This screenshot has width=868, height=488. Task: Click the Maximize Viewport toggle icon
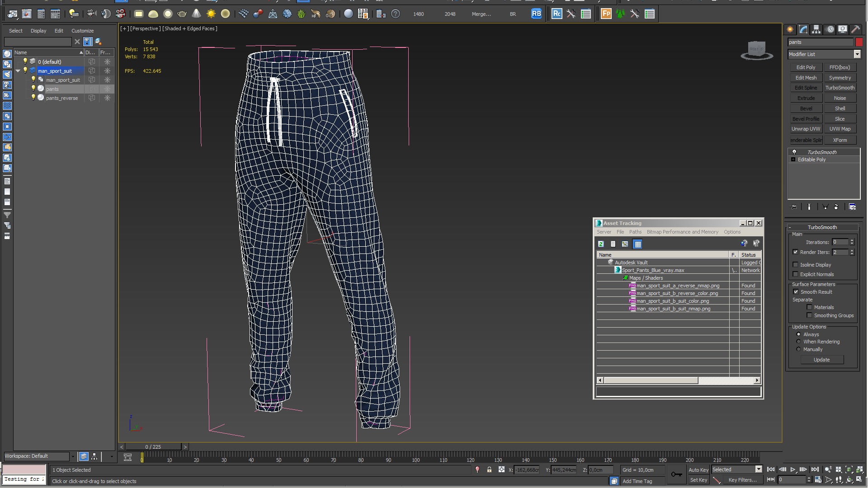click(x=860, y=480)
